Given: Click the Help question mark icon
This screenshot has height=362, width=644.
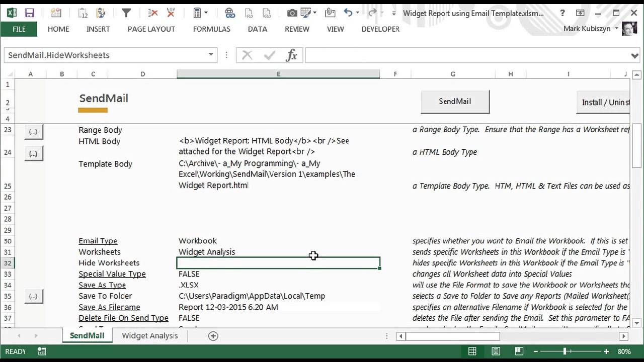Looking at the screenshot, I should pyautogui.click(x=562, y=13).
